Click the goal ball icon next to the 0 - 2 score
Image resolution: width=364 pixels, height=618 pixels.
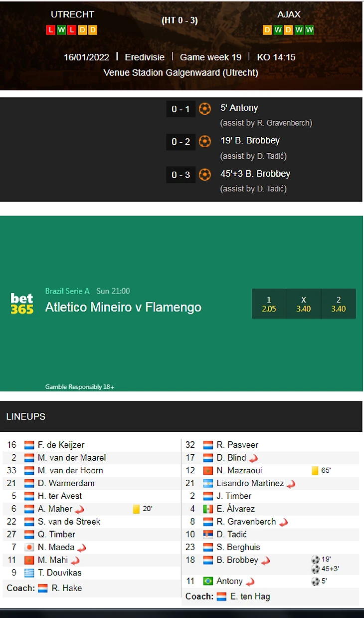pyautogui.click(x=205, y=142)
